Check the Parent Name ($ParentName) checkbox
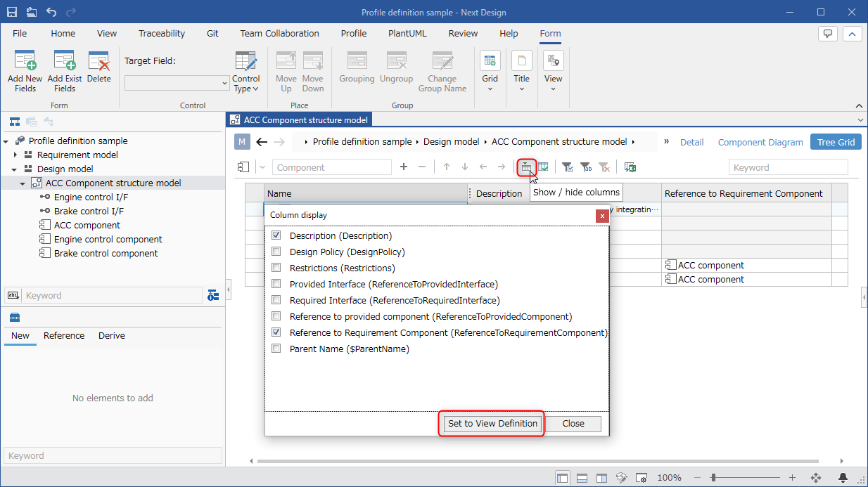The width and height of the screenshot is (868, 487). pos(276,349)
